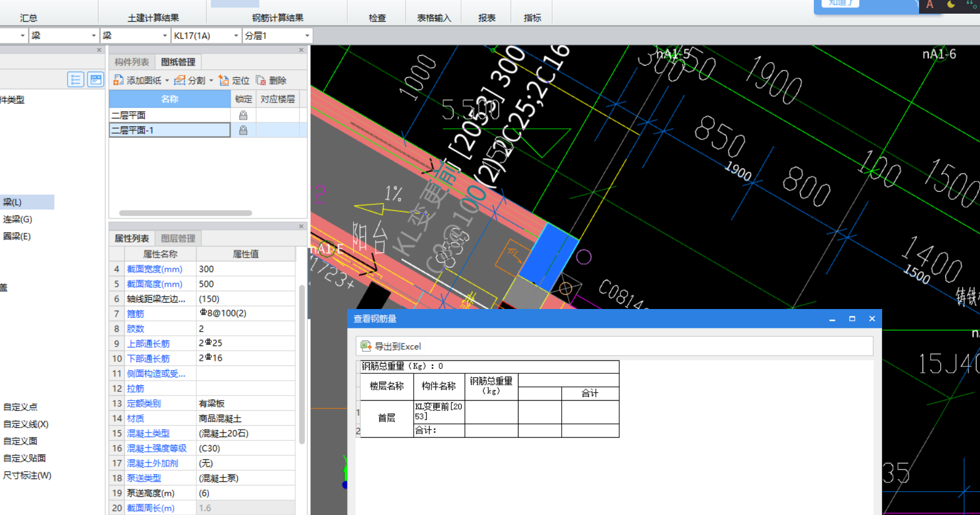Click the yellow moon icon in the top-right overlay

coord(951,5)
